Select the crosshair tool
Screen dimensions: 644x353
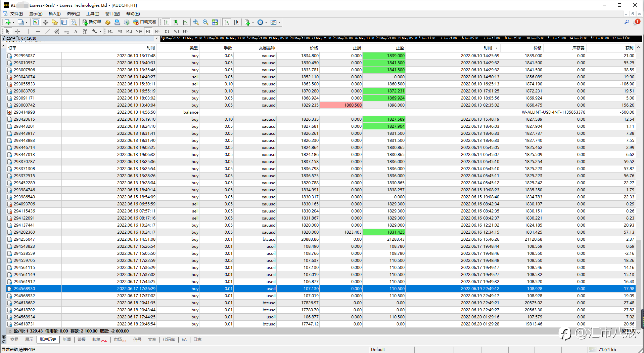(17, 31)
